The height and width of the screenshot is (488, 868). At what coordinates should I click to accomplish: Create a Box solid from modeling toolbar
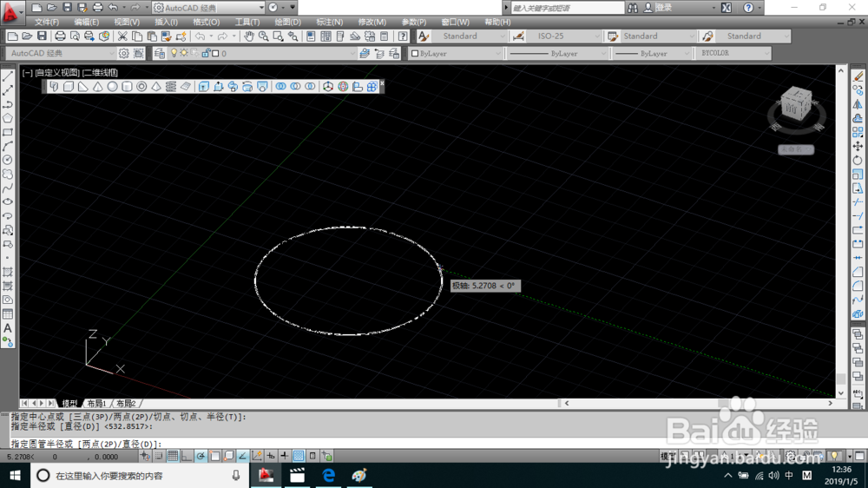point(69,87)
